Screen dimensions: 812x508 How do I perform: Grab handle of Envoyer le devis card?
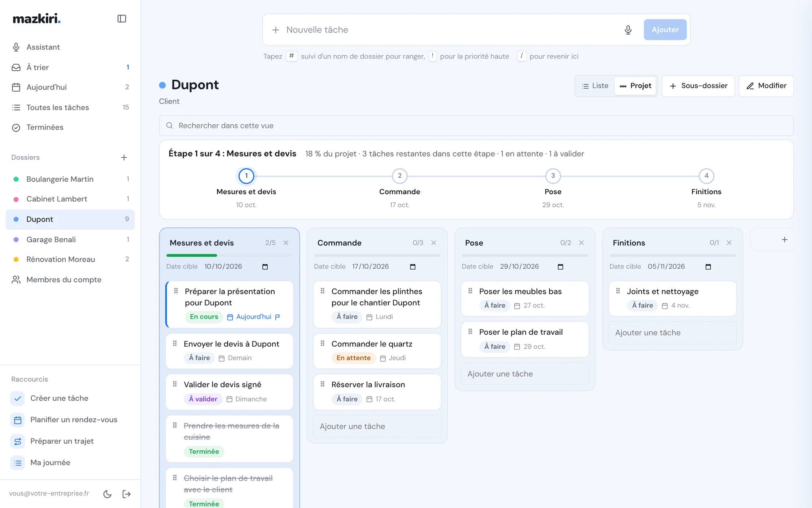coord(175,343)
